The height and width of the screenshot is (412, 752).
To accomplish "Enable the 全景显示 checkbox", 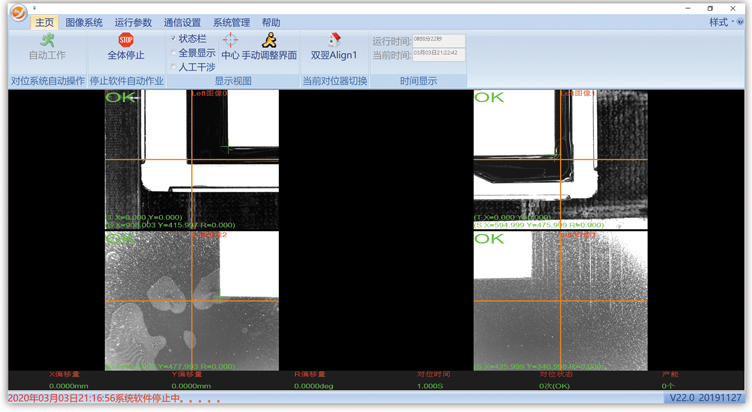I will point(174,53).
